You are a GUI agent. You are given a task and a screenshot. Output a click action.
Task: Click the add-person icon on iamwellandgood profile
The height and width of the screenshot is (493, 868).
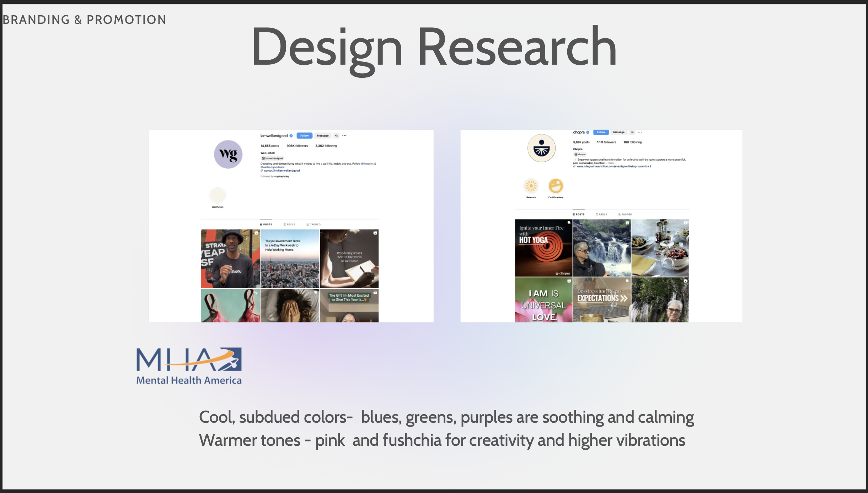pyautogui.click(x=336, y=136)
